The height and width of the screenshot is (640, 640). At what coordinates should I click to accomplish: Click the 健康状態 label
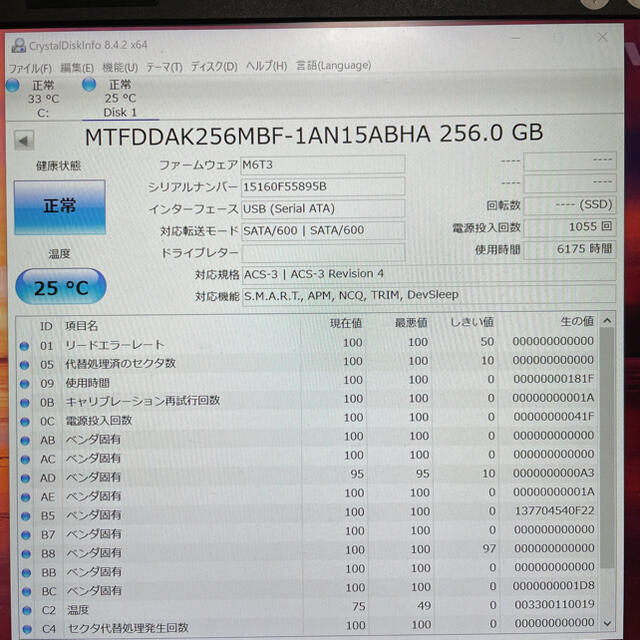tap(58, 166)
